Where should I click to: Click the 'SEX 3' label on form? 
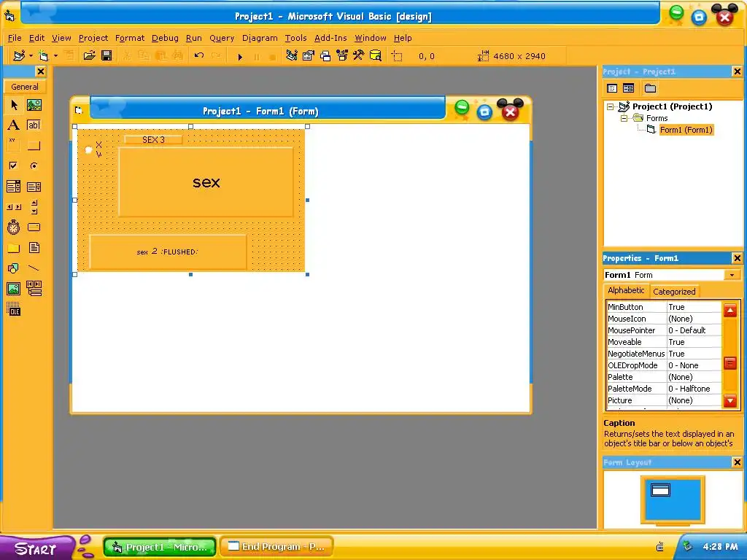tap(153, 139)
